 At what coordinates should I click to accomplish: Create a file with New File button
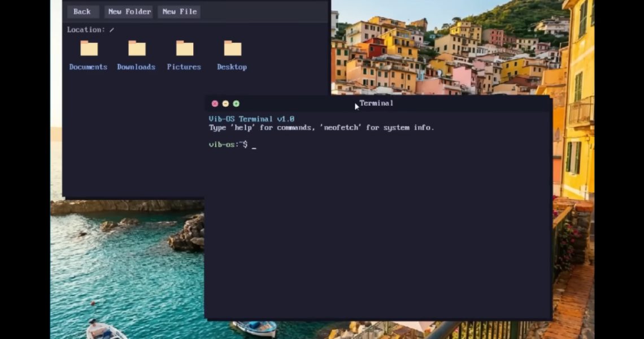180,11
